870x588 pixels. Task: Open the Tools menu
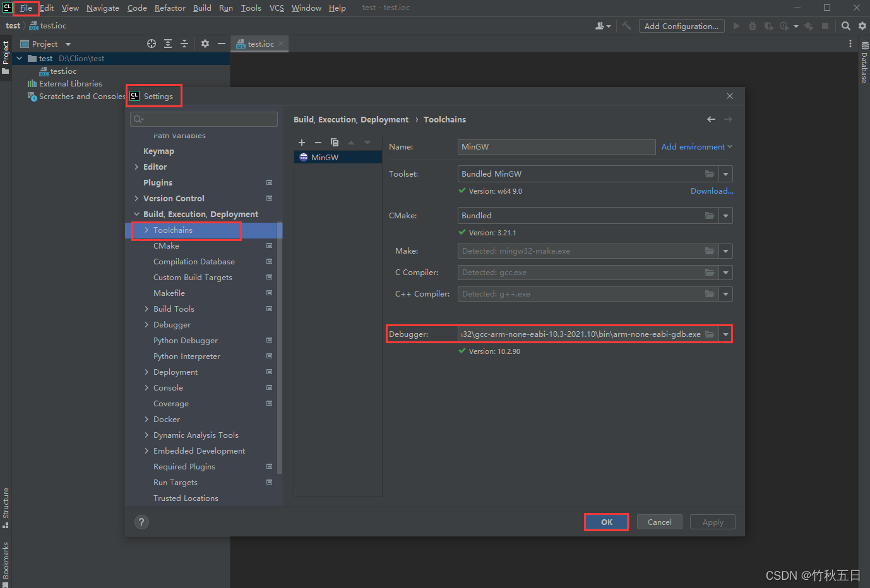251,8
